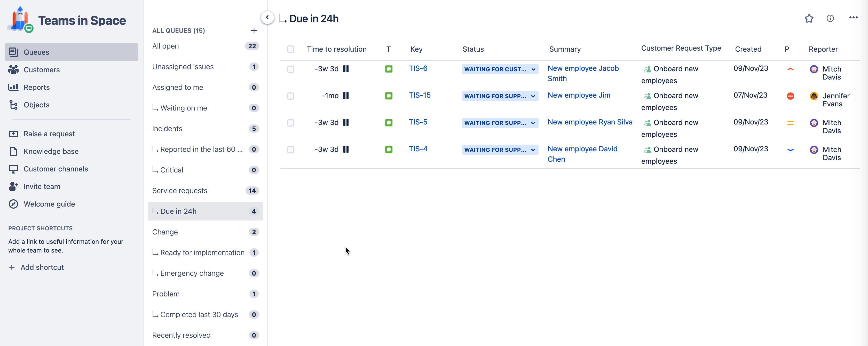Click the Objects tree icon

[x=13, y=105]
